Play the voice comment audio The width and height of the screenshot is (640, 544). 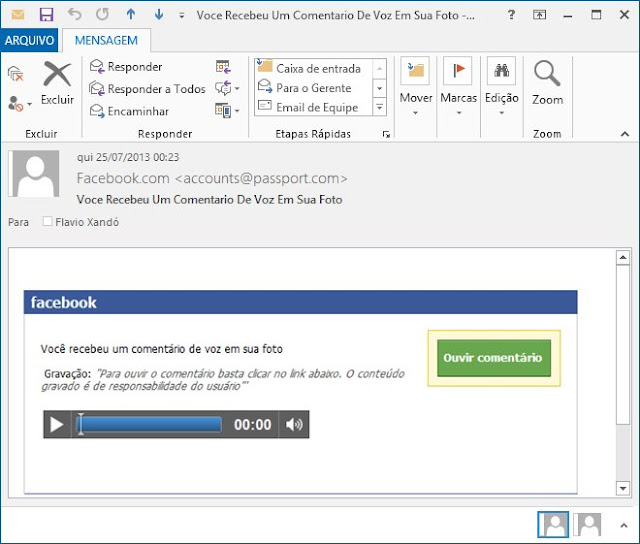pos(57,424)
